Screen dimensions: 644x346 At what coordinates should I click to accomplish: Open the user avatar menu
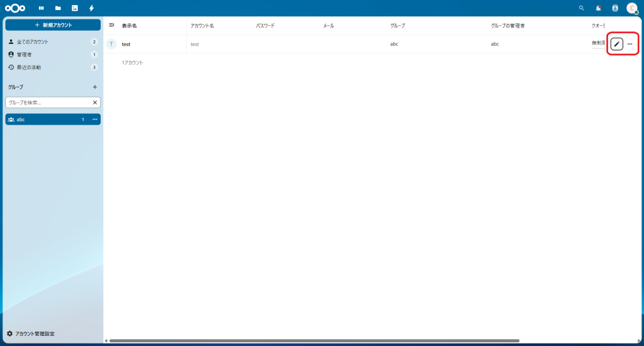632,8
